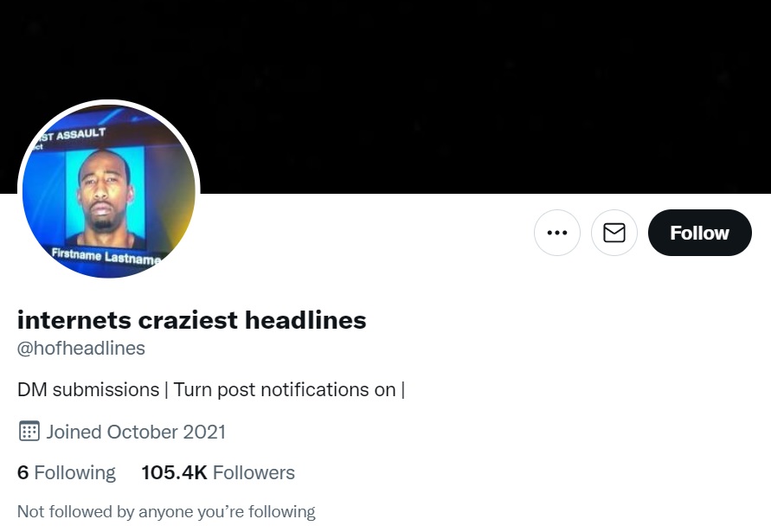Click the "Firstname Lastname" caption in avatar
771x532 pixels.
pyautogui.click(x=106, y=257)
